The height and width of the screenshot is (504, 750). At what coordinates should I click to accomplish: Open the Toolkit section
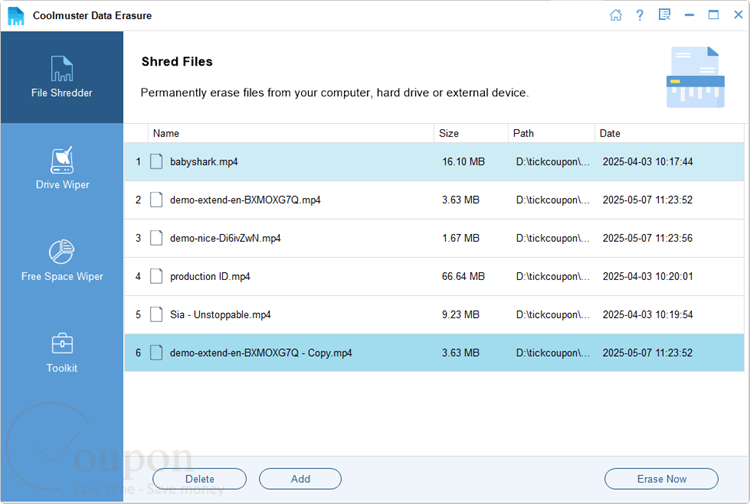pyautogui.click(x=62, y=352)
